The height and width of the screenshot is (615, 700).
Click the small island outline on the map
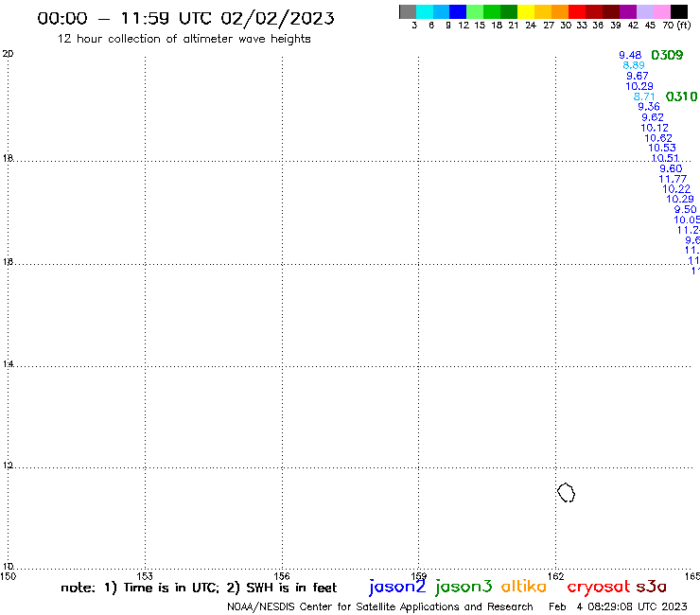(x=566, y=493)
